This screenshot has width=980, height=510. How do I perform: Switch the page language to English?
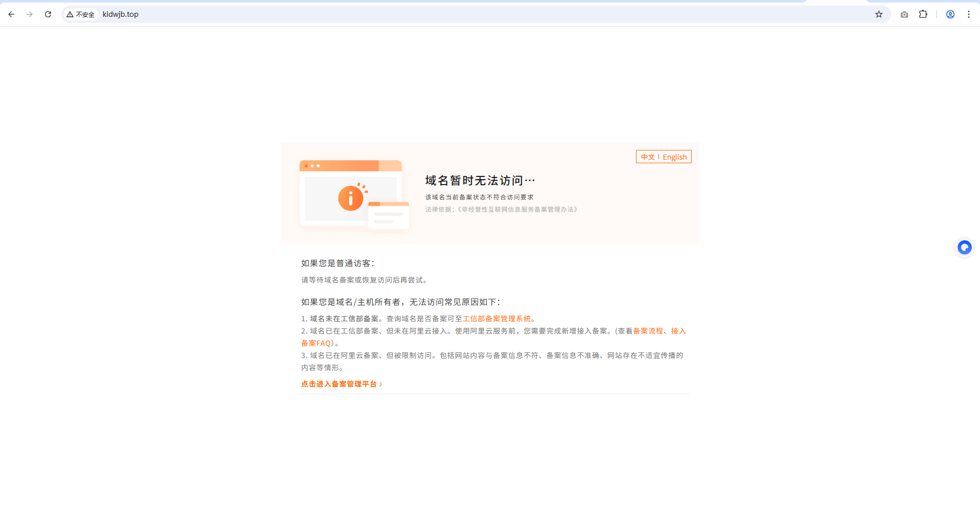pos(675,157)
